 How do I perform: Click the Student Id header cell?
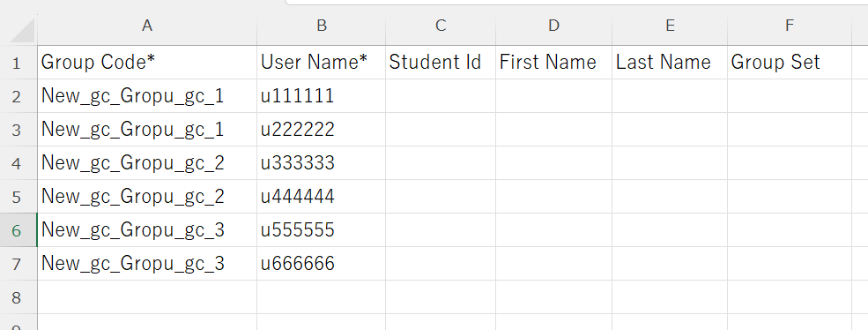pyautogui.click(x=441, y=63)
